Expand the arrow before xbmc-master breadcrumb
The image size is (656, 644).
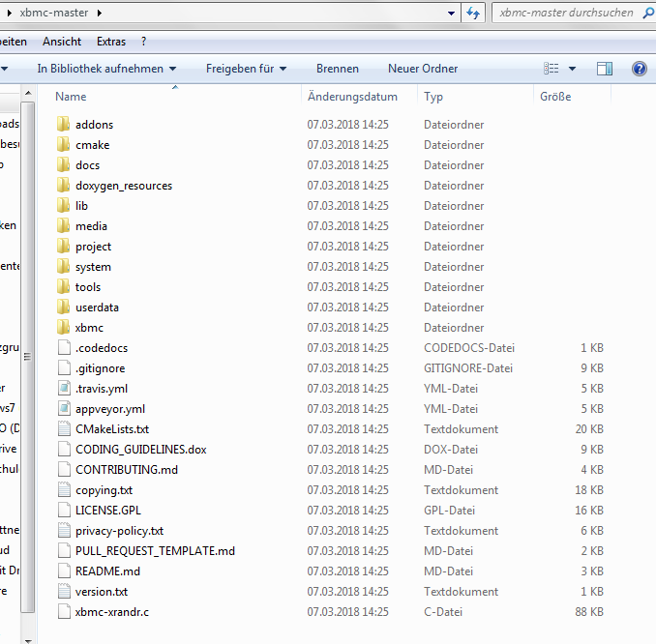[x=10, y=13]
